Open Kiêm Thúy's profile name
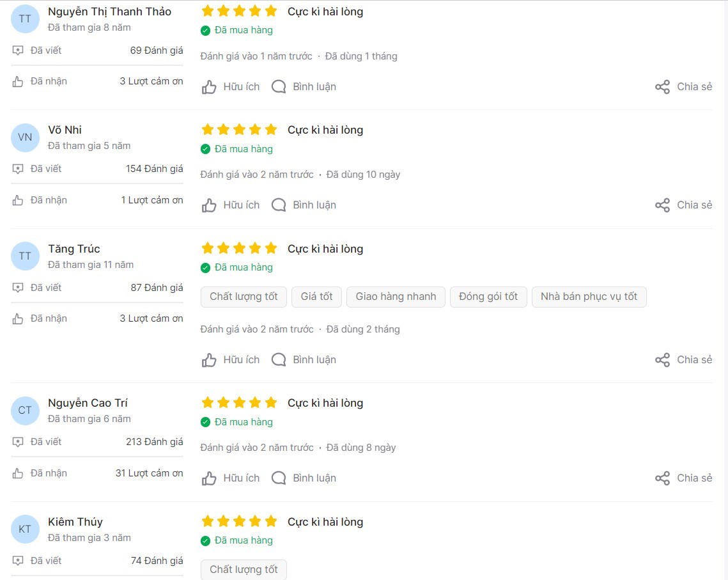 (x=75, y=522)
